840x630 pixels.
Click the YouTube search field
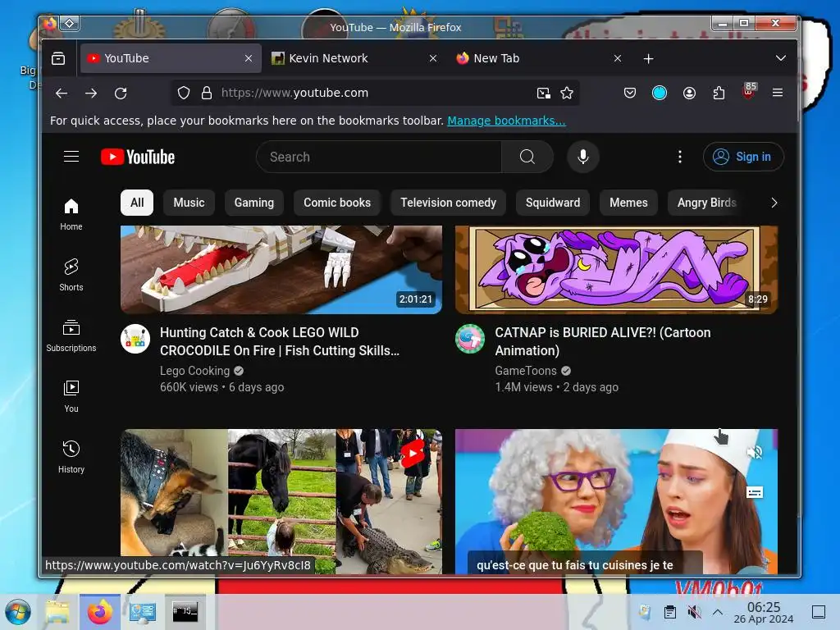379,157
